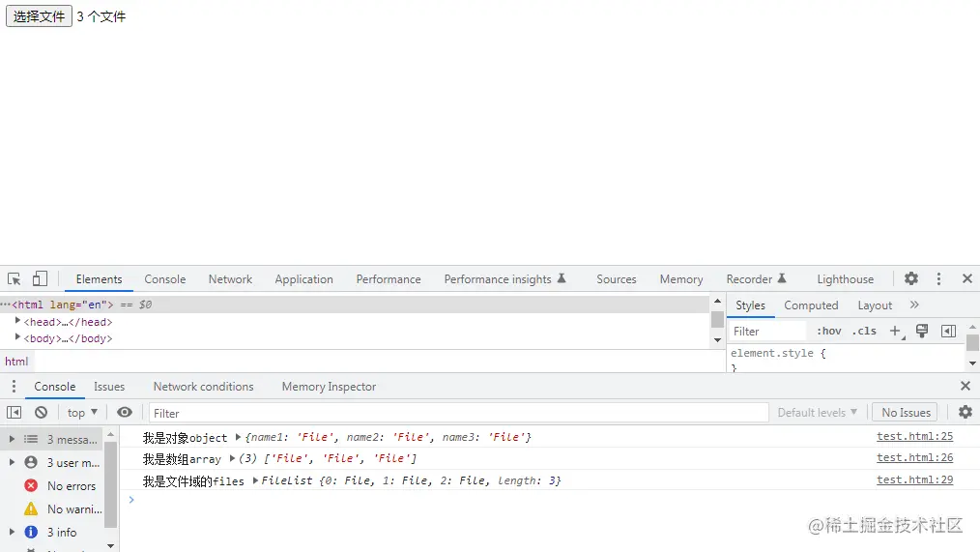Toggle the .cls class editor
Image resolution: width=980 pixels, height=552 pixels.
(x=864, y=332)
